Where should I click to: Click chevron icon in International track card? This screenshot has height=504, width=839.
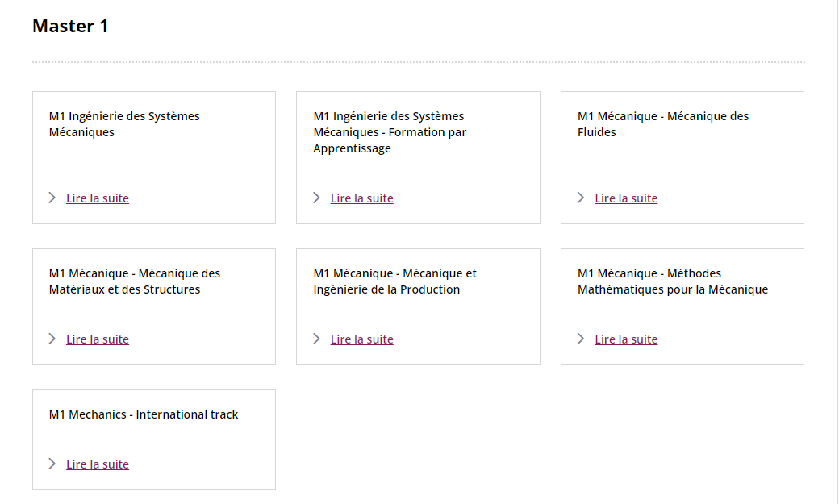tap(52, 464)
